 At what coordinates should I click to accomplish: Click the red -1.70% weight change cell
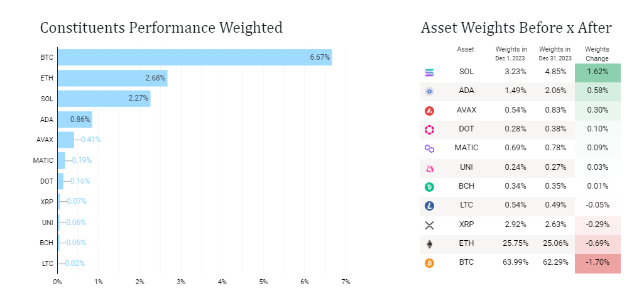pos(598,263)
